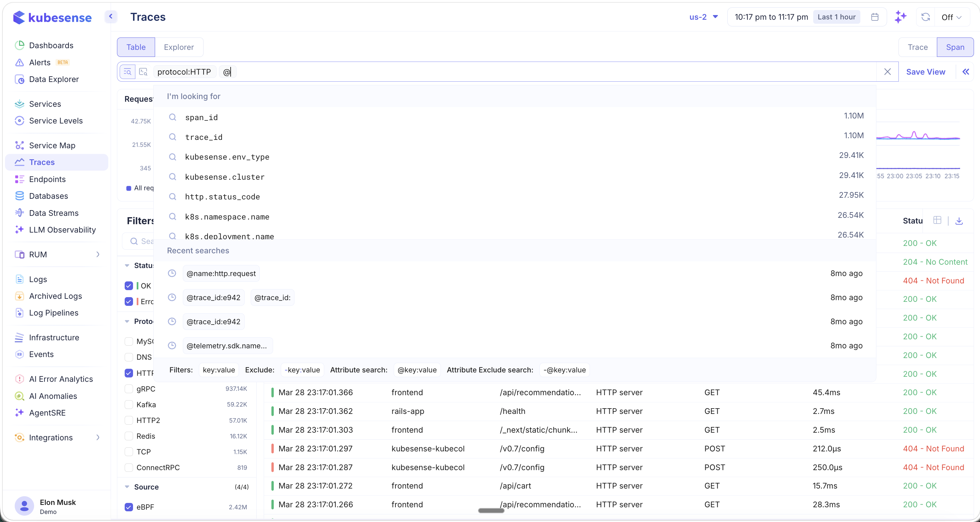The image size is (980, 522).
Task: Select the @name:http.request recent search
Action: coord(221,273)
